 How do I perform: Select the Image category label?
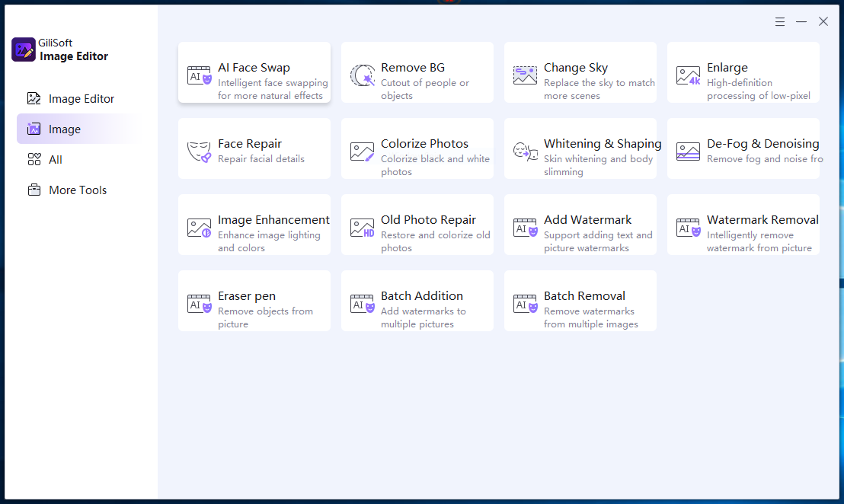pos(65,129)
